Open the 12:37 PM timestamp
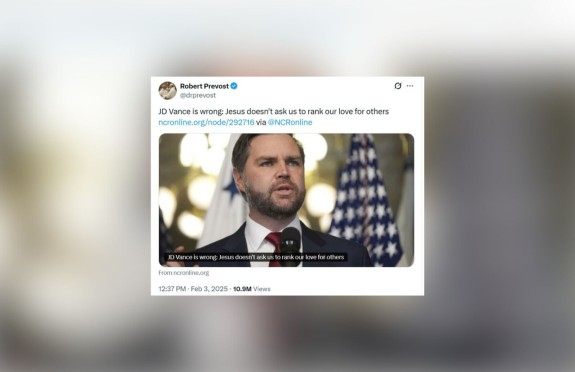The width and height of the screenshot is (575, 372). click(172, 289)
